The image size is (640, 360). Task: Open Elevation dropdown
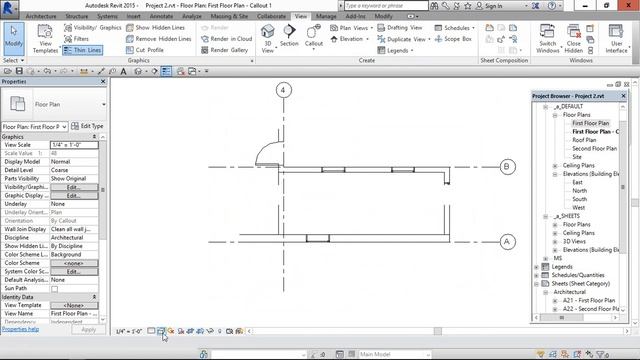pos(349,39)
